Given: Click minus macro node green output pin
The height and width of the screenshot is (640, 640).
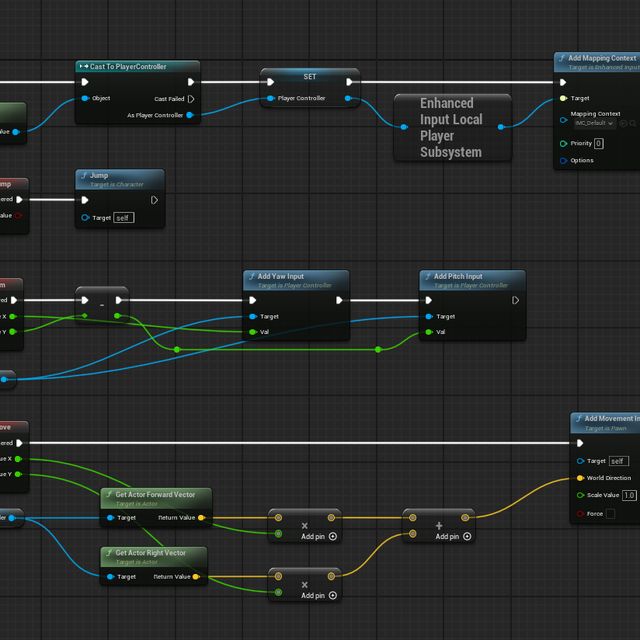Looking at the screenshot, I should 117,316.
